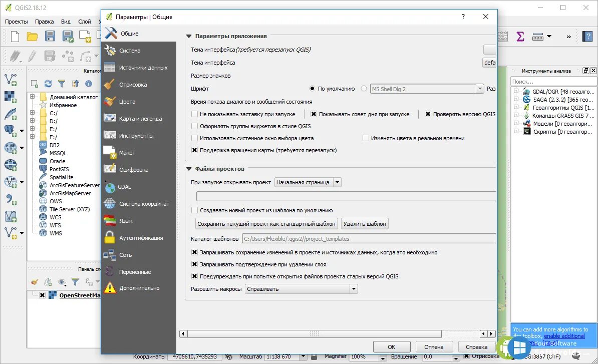
Task: Click the browser info properties icon
Action: coord(89,84)
